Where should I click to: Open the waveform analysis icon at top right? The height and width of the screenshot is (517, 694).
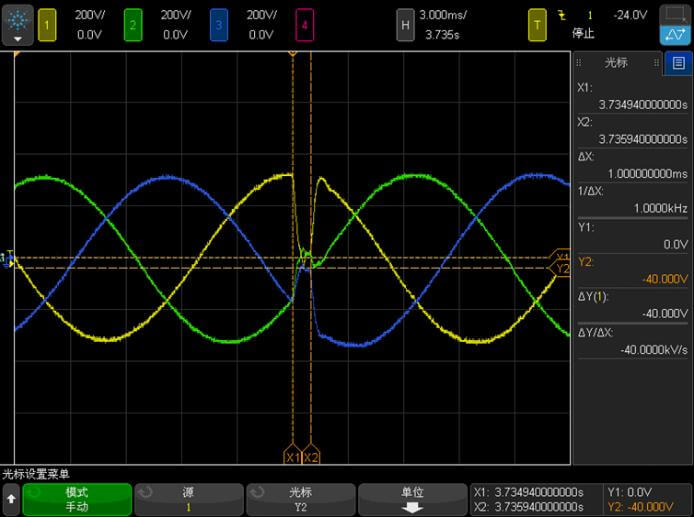pos(675,35)
